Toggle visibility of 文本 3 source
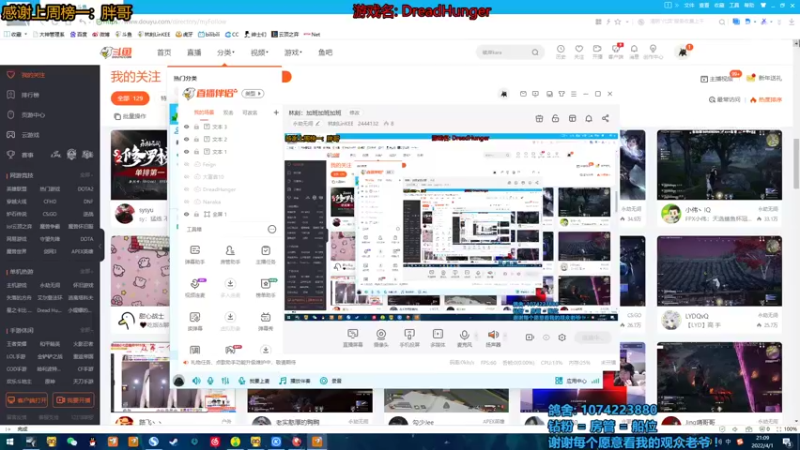 [187, 127]
